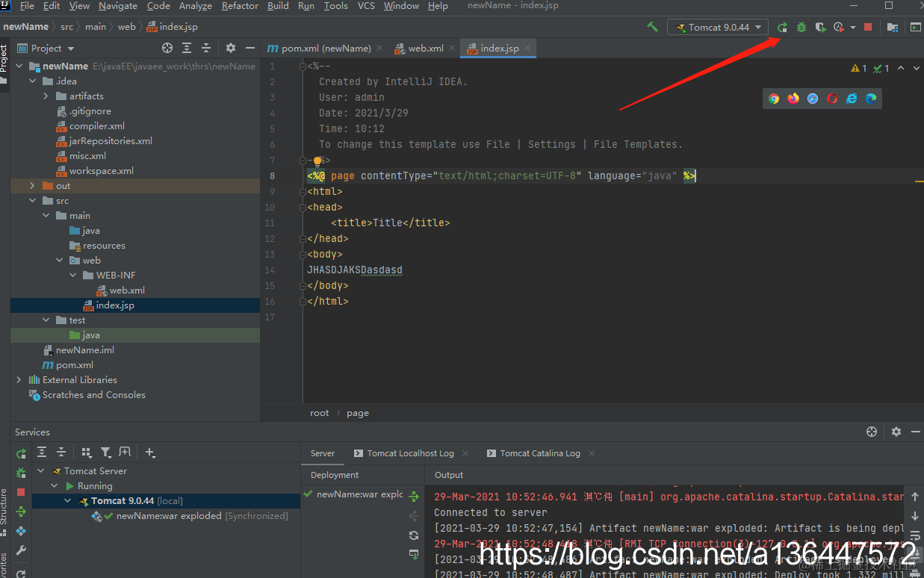Open the profiler options dropdown arrow

(x=853, y=28)
